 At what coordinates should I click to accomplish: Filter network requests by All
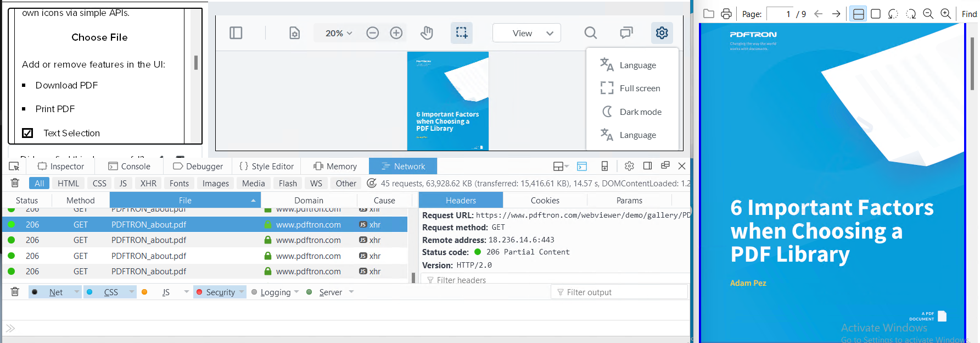pyautogui.click(x=40, y=184)
